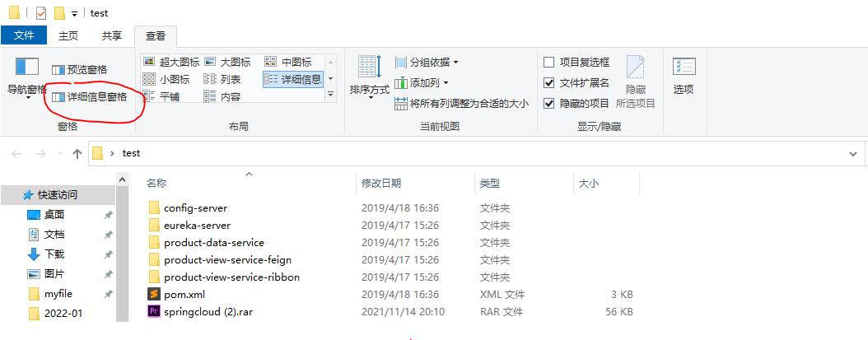Sort by the 修改日期 column header

pos(381,184)
